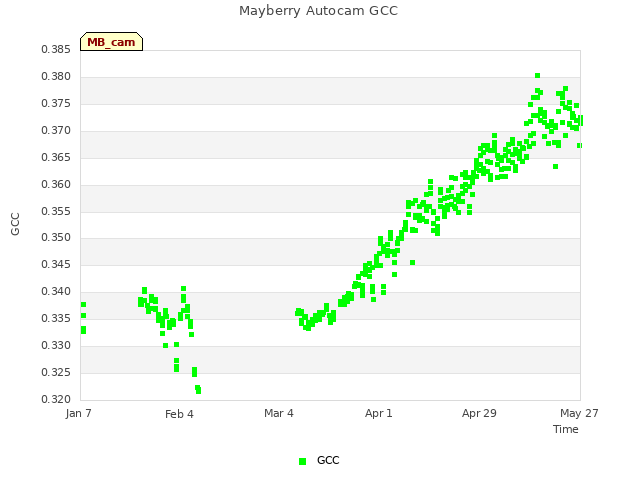Click the green GCC legend swatch
This screenshot has width=640, height=480.
point(302,461)
